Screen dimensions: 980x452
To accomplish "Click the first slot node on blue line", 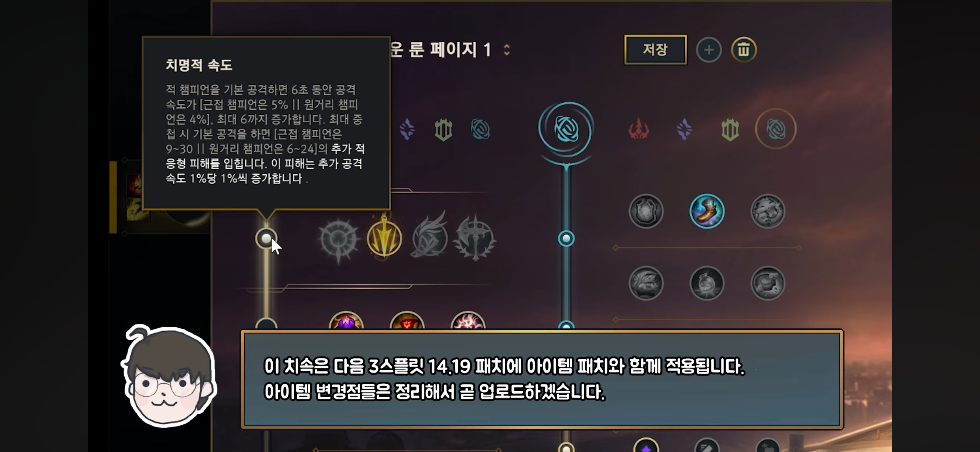I will coord(566,239).
